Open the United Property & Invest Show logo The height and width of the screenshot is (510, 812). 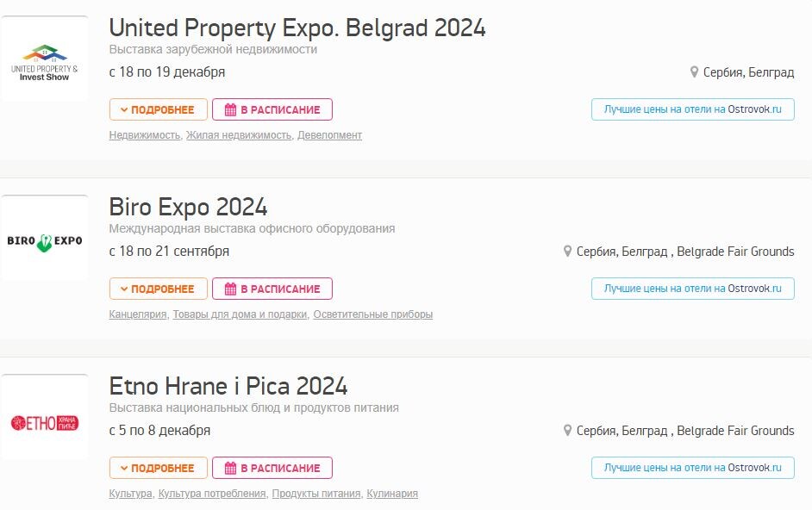click(x=45, y=59)
